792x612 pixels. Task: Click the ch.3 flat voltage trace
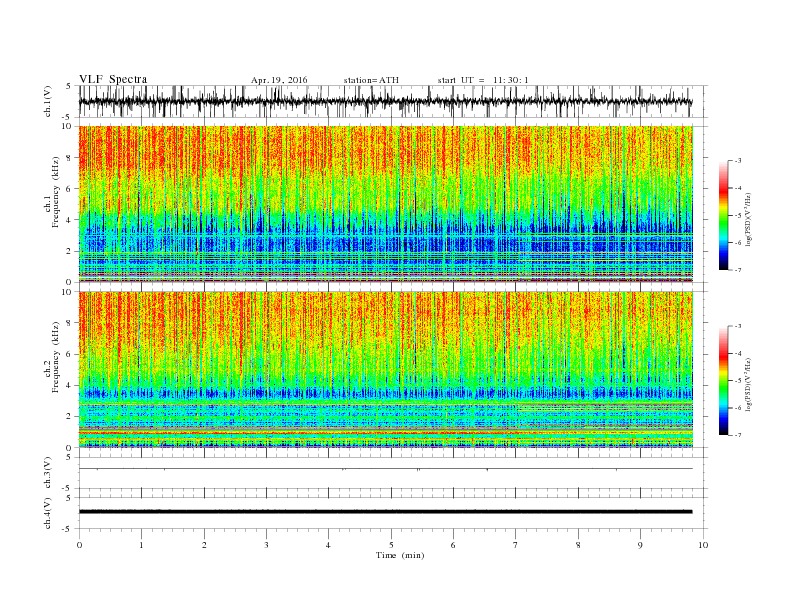[386, 469]
